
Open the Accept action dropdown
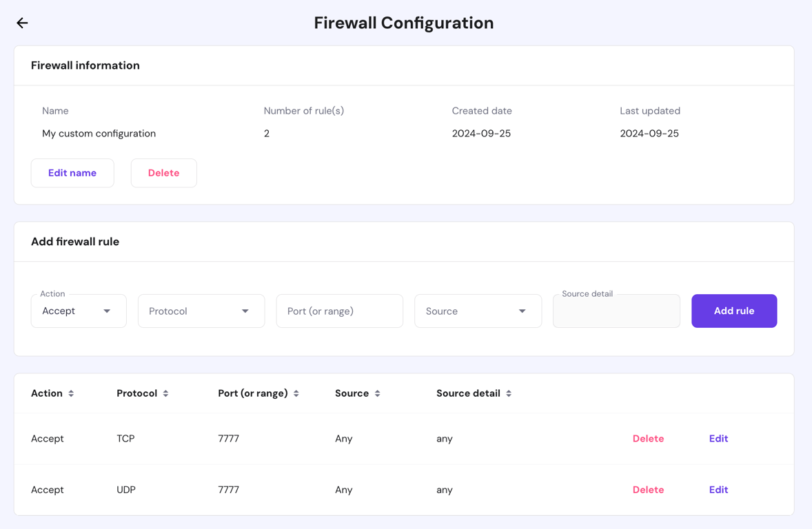[78, 311]
